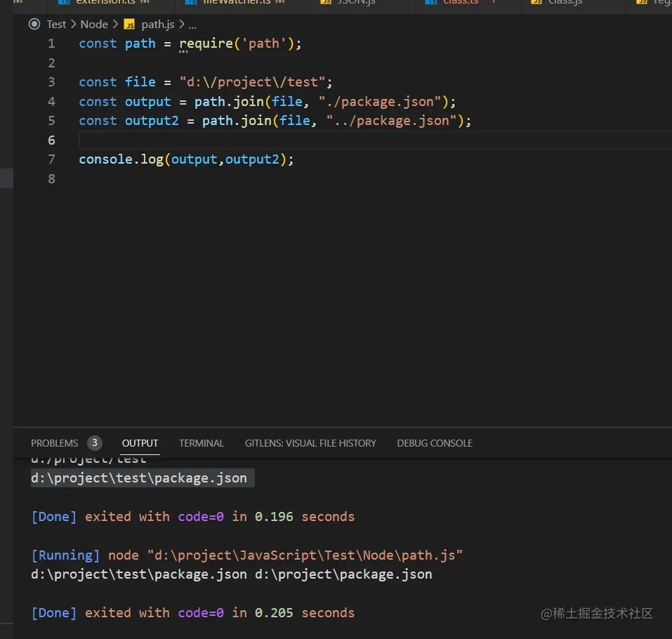Click path.join call on line 4

tap(230, 102)
